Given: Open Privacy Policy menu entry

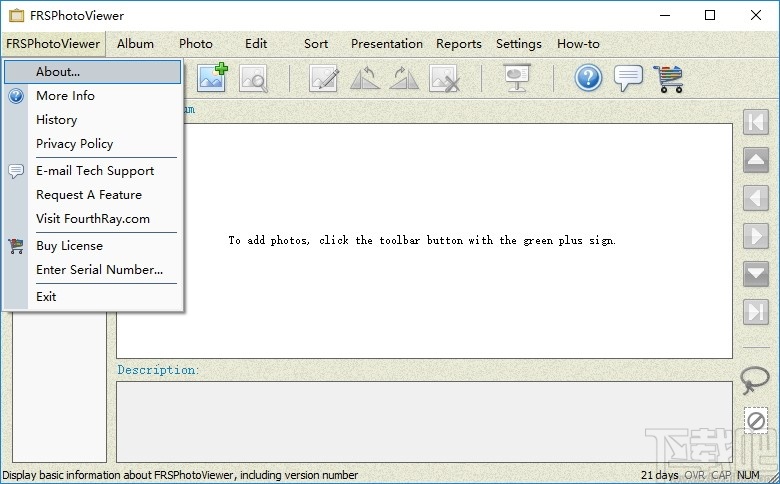Looking at the screenshot, I should [x=93, y=144].
